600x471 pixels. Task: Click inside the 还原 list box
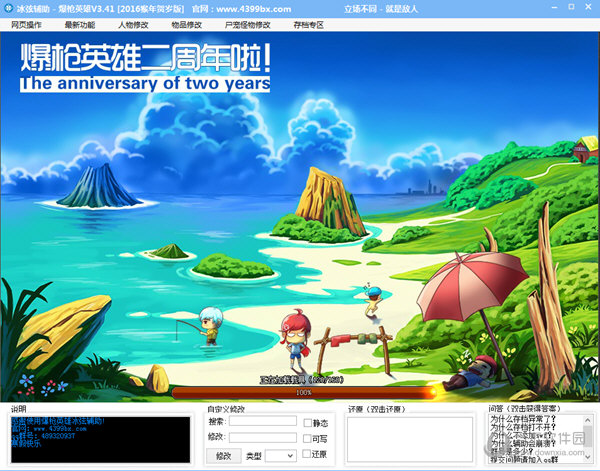tap(410, 439)
